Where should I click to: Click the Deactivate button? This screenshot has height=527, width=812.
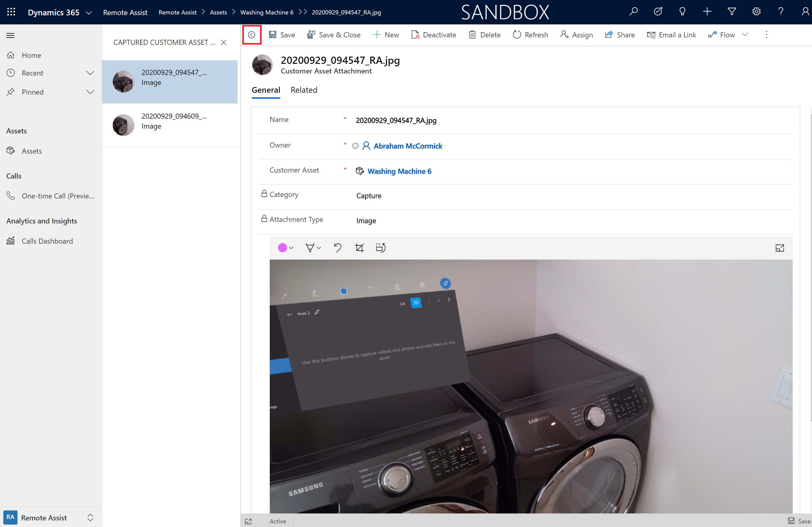pyautogui.click(x=434, y=35)
